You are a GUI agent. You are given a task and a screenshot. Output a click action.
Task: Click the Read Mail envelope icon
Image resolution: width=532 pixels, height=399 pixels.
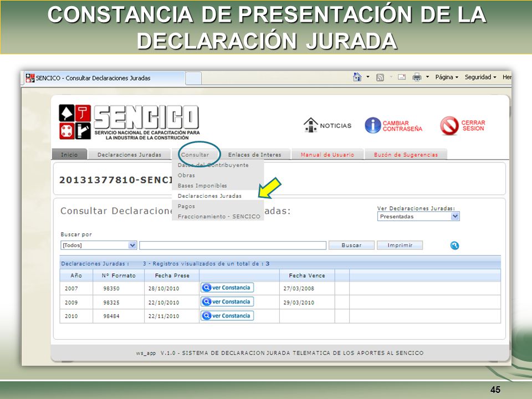click(x=402, y=77)
